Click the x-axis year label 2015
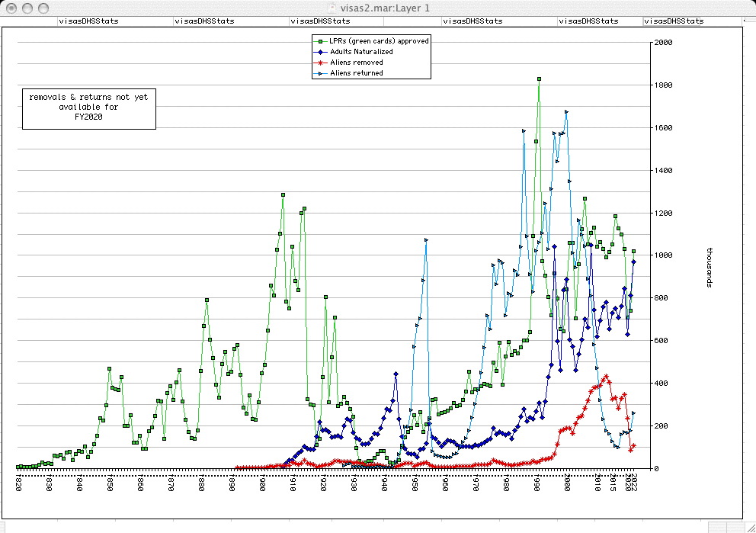 tap(613, 483)
